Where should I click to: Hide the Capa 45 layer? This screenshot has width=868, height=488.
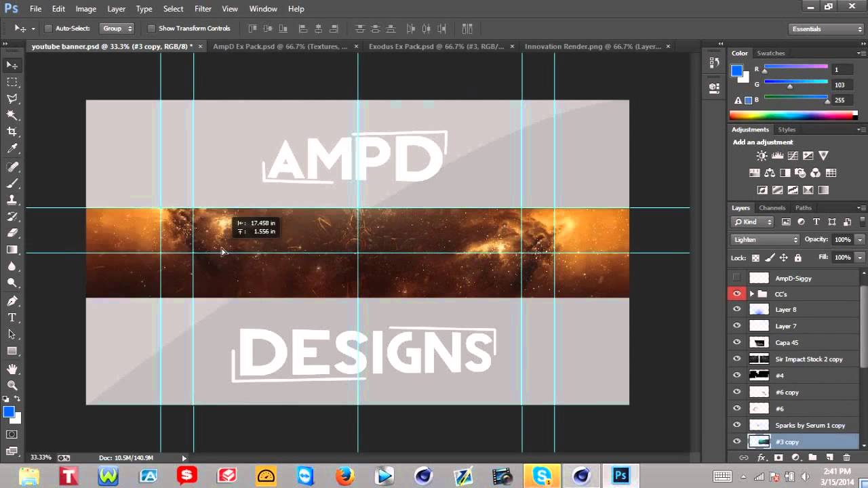point(736,342)
